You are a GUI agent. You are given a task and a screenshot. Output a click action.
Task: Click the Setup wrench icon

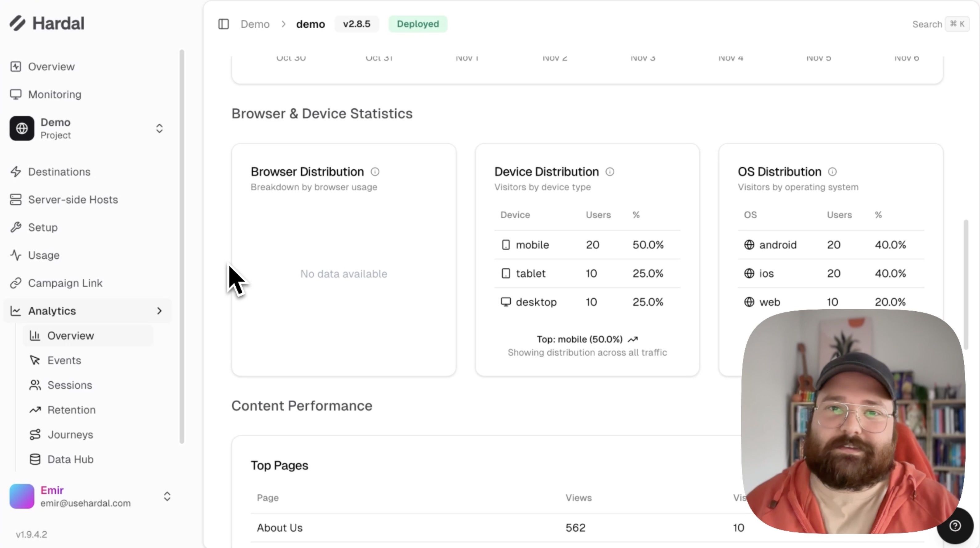[x=16, y=227]
